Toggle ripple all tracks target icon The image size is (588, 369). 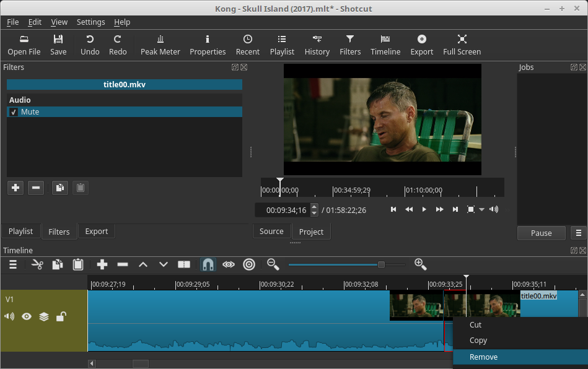[x=249, y=265]
